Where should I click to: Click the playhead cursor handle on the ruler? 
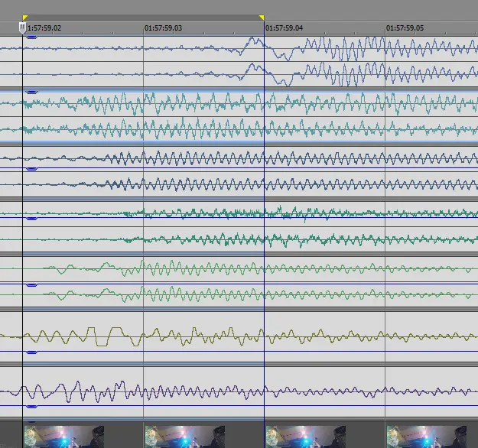click(22, 28)
